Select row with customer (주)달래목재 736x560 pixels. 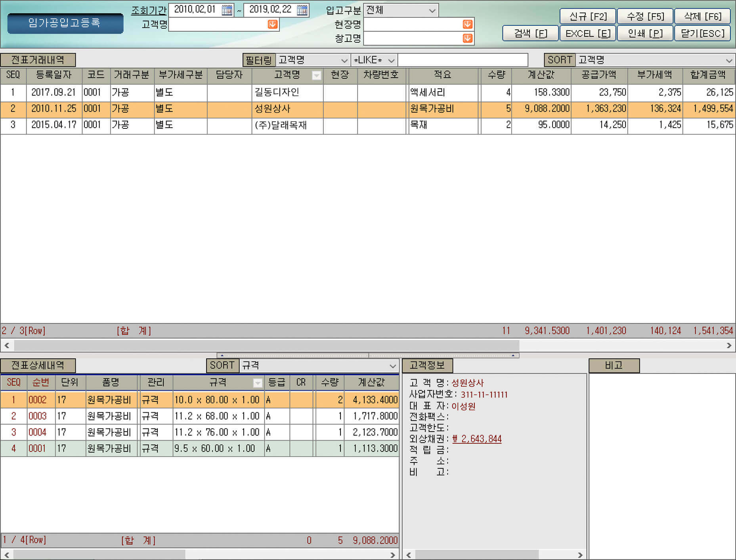(x=367, y=125)
